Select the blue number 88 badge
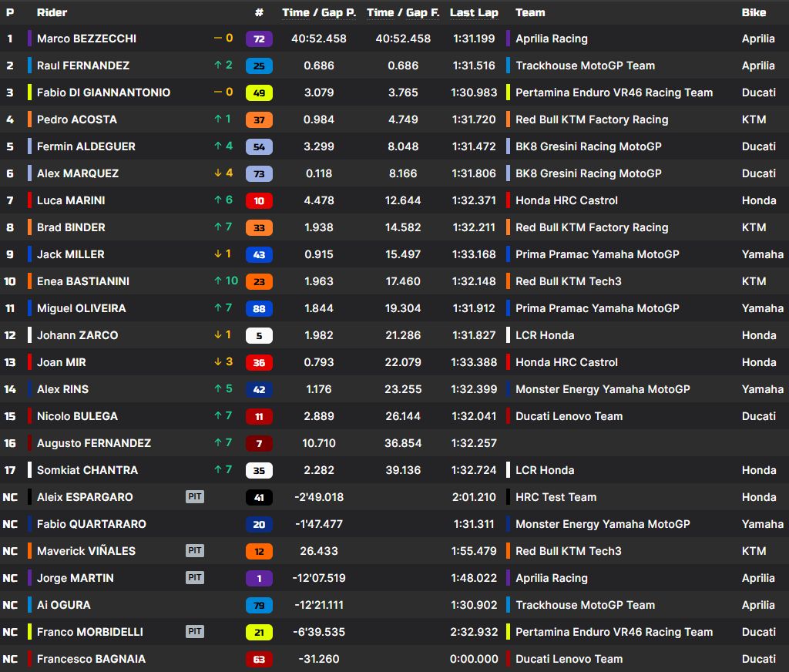The image size is (789, 672). click(259, 308)
